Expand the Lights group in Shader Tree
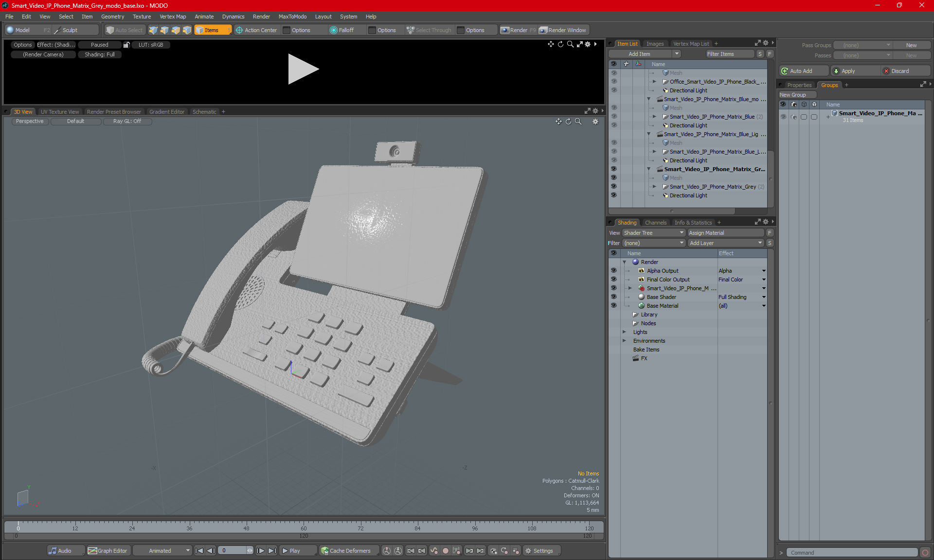Image resolution: width=934 pixels, height=560 pixels. coord(625,332)
